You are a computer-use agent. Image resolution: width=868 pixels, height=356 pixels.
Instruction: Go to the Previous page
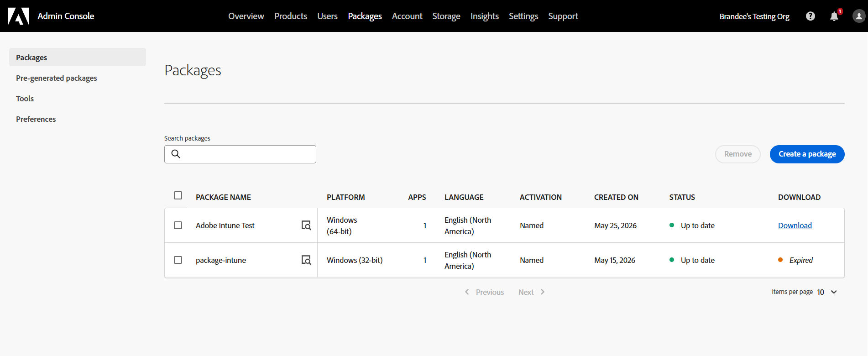484,292
